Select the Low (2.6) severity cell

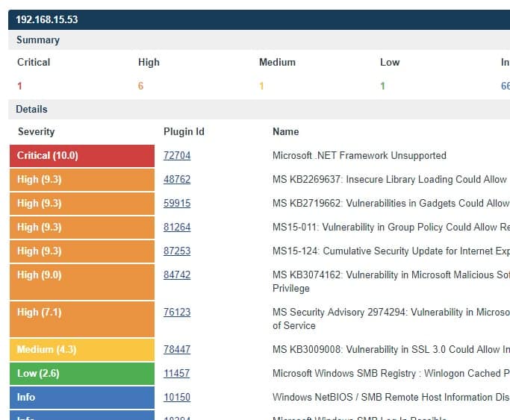click(82, 374)
